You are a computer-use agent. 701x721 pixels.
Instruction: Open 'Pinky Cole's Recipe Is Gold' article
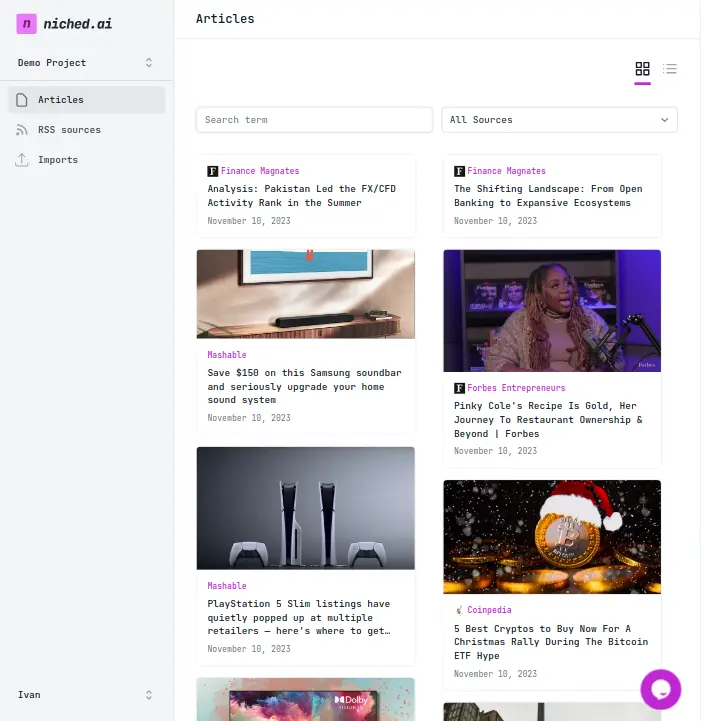click(548, 420)
